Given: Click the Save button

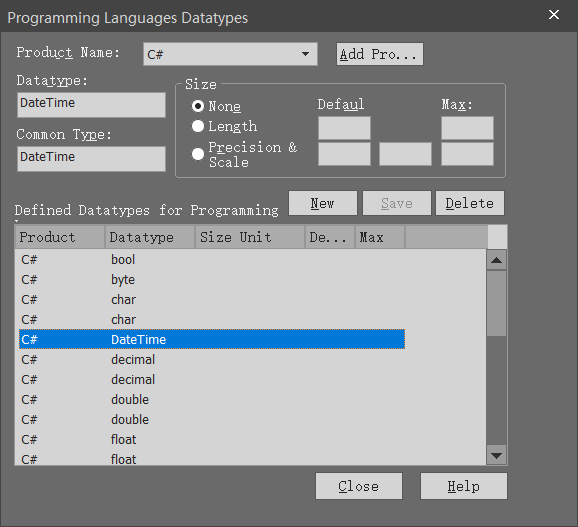Looking at the screenshot, I should 397,203.
